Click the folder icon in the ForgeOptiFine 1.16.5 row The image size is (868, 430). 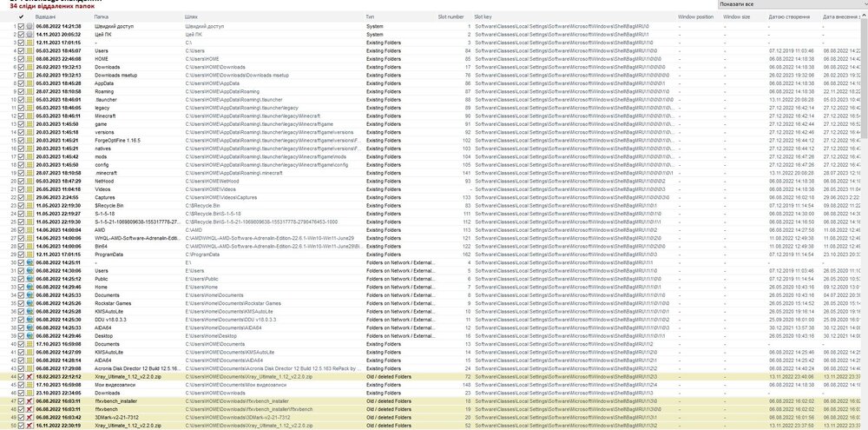pyautogui.click(x=30, y=140)
